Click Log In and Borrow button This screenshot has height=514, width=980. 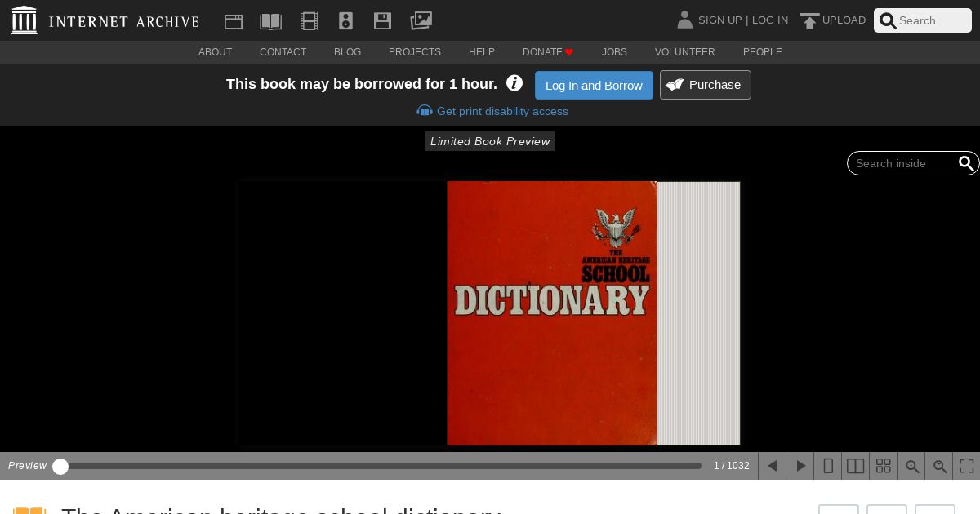coord(594,85)
